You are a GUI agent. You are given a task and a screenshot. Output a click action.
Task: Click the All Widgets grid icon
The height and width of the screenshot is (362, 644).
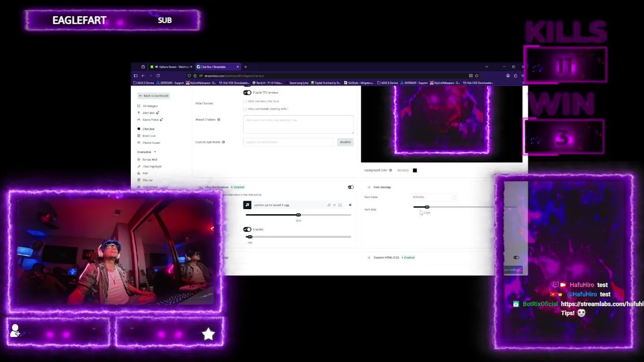(x=139, y=106)
